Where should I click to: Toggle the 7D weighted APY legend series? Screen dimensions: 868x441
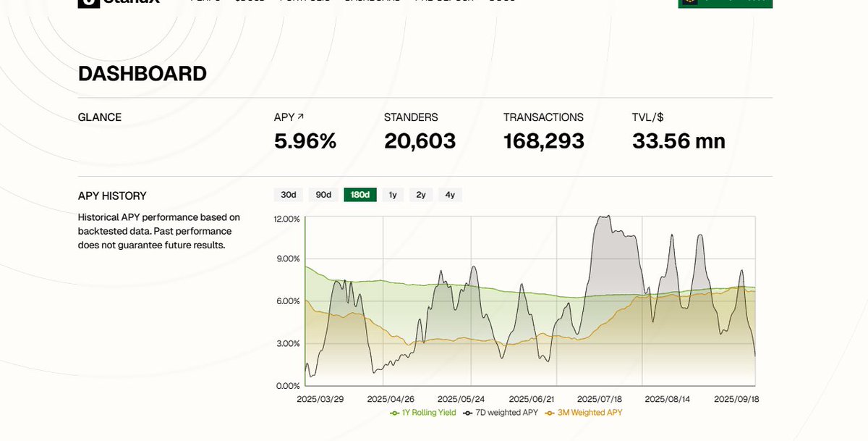(502, 413)
